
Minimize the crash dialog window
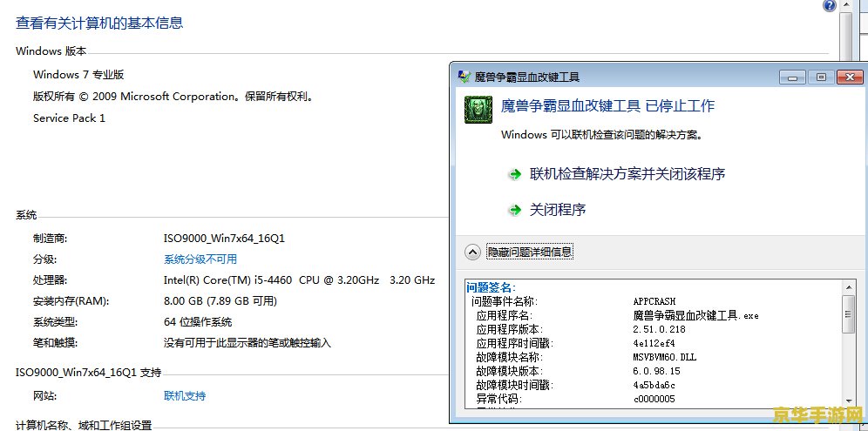click(793, 77)
